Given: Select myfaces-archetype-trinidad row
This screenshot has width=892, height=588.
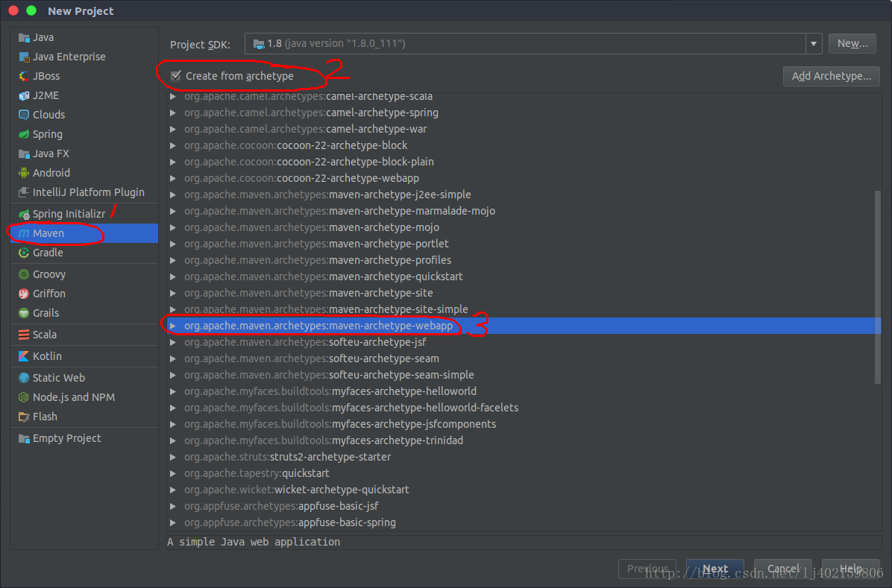Looking at the screenshot, I should pos(524,440).
